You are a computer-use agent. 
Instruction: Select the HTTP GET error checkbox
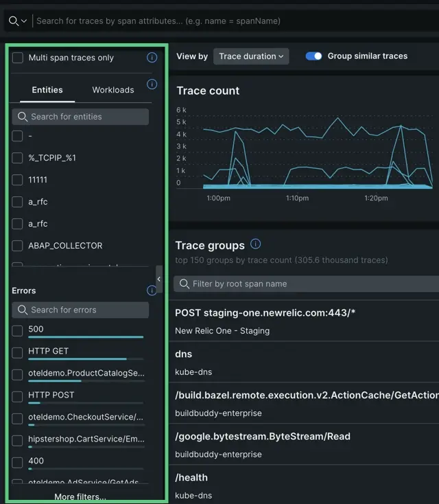pyautogui.click(x=18, y=353)
